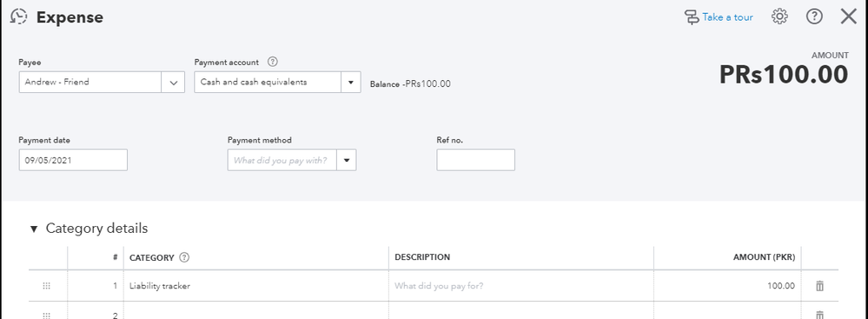Open the settings gear icon
Image resolution: width=868 pixels, height=319 pixels.
[779, 17]
